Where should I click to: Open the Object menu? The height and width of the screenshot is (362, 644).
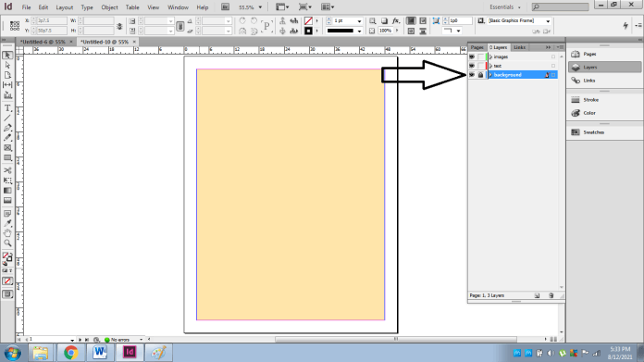click(x=110, y=7)
